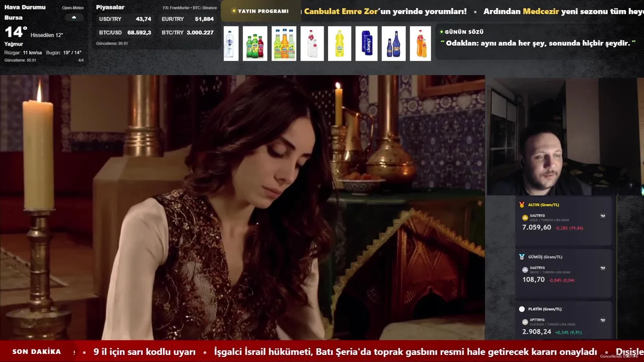Image resolution: width=644 pixels, height=362 pixels.
Task: Click the Odaklan quote of the day
Action: pyautogui.click(x=538, y=43)
